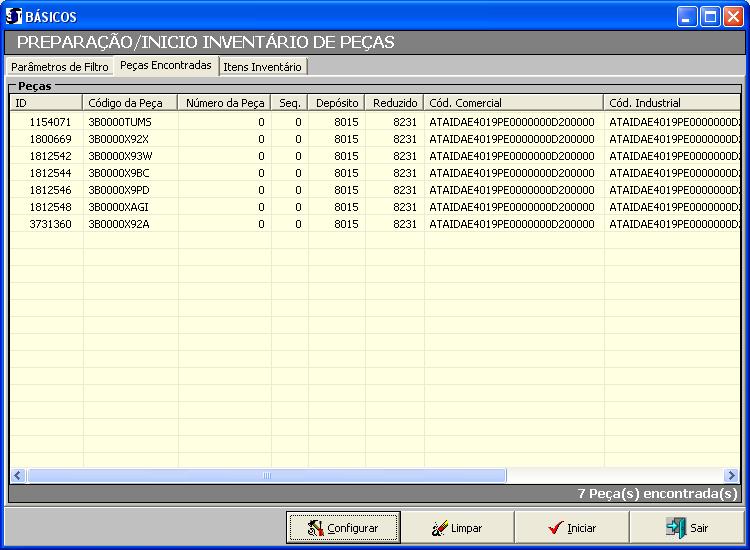
Task: Sort by Cód. Comercial column header
Action: coord(513,103)
